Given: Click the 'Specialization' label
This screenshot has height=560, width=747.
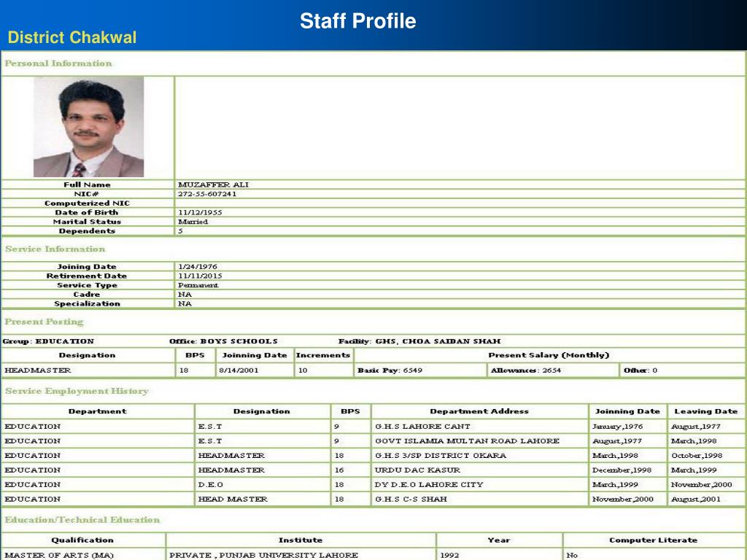Looking at the screenshot, I should pyautogui.click(x=88, y=304).
